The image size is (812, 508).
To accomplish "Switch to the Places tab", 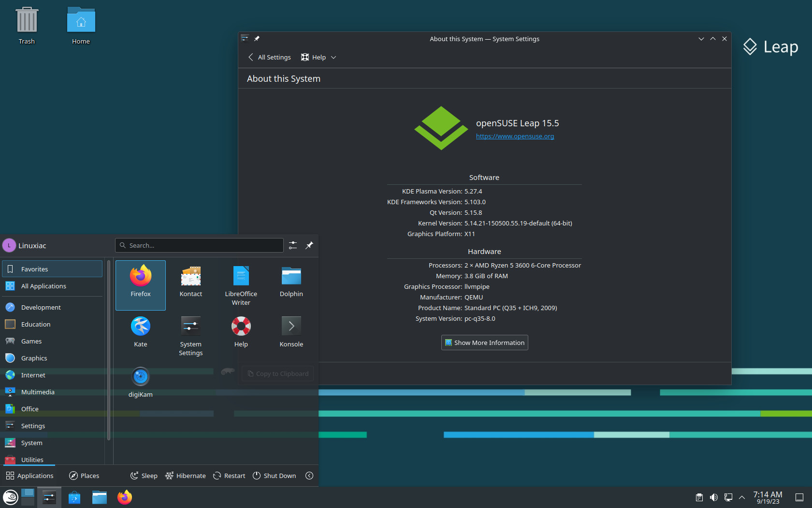I will coord(84,476).
